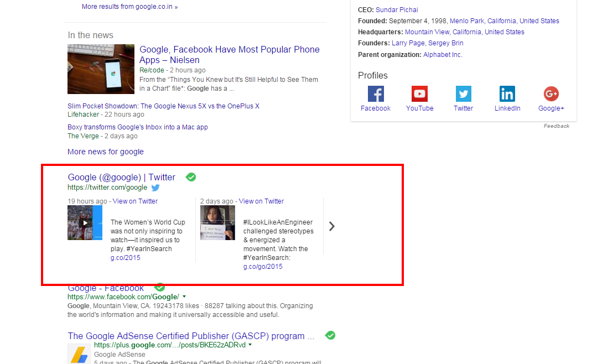592x364 pixels.
Task: Click the Google AdSense logo thumbnail
Action: coord(79,354)
